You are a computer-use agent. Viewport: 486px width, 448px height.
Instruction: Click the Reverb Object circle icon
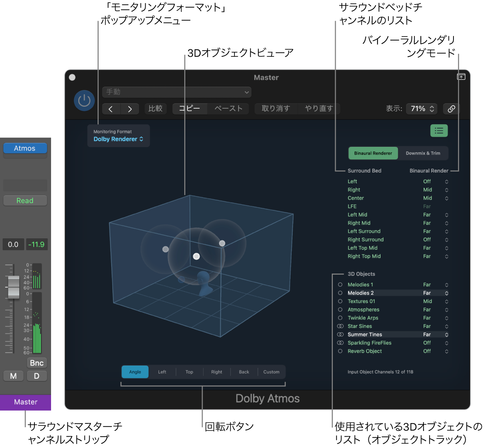[x=340, y=351]
